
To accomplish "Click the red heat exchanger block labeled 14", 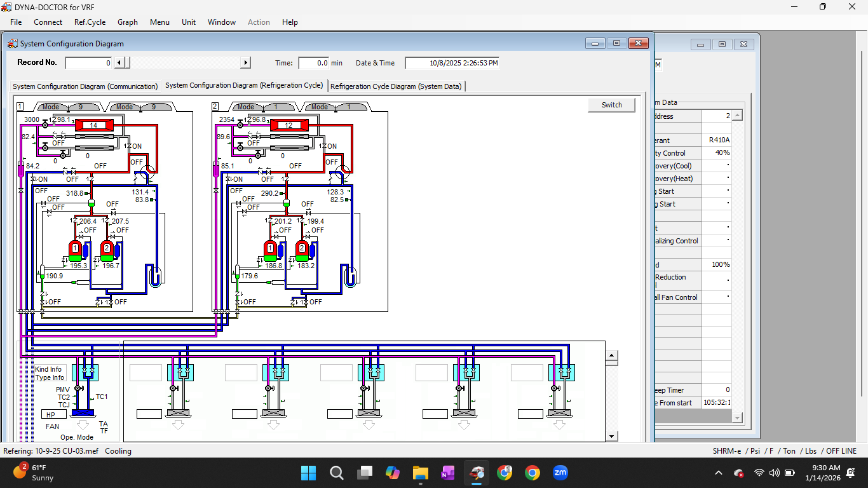I will (94, 125).
